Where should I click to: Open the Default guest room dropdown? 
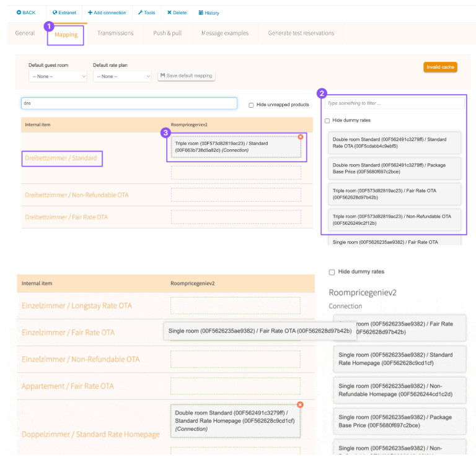tap(58, 76)
